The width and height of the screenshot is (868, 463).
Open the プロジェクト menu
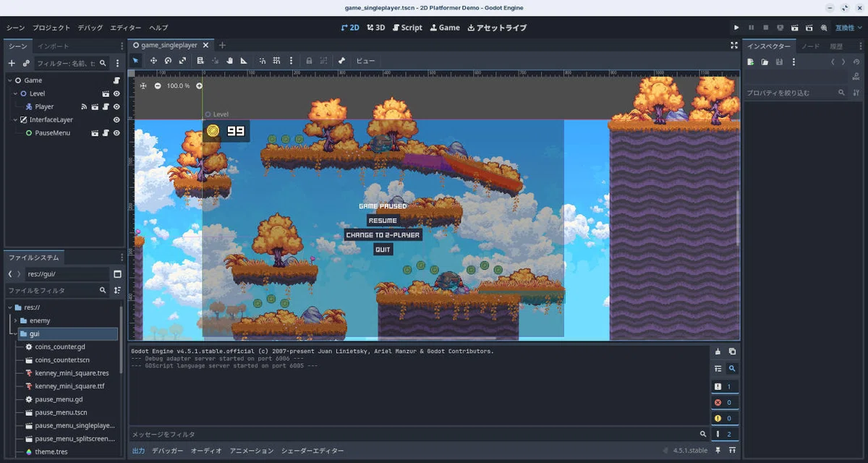[51, 27]
